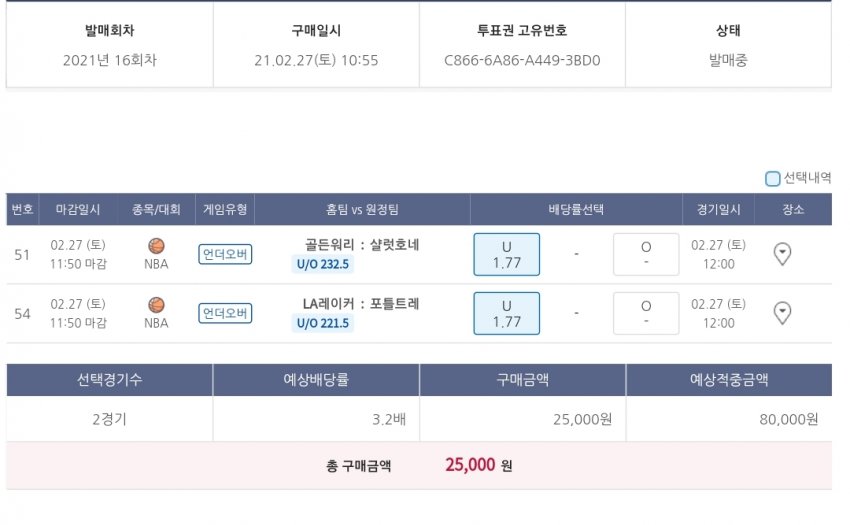Open venue location pin for game 54
This screenshot has width=850, height=525.
coord(783,313)
